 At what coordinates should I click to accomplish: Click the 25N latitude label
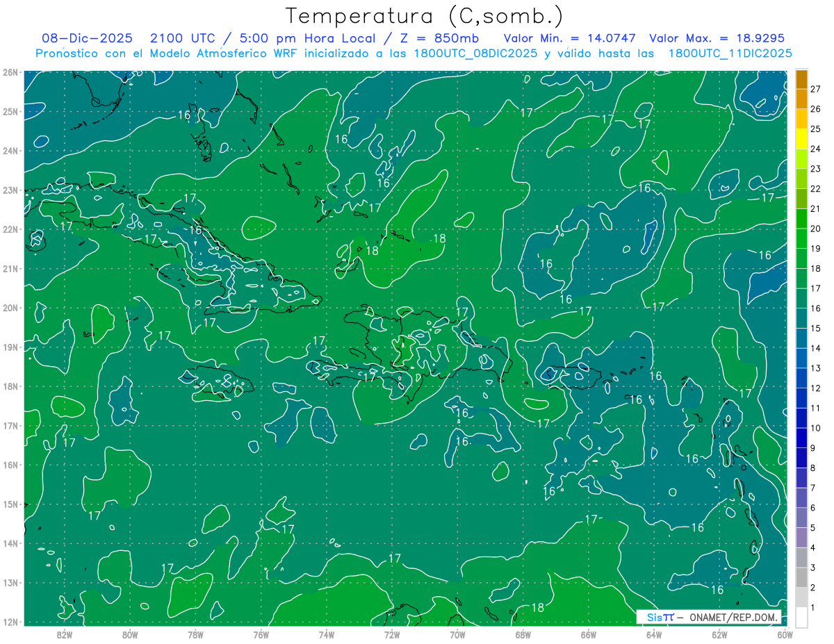10,111
